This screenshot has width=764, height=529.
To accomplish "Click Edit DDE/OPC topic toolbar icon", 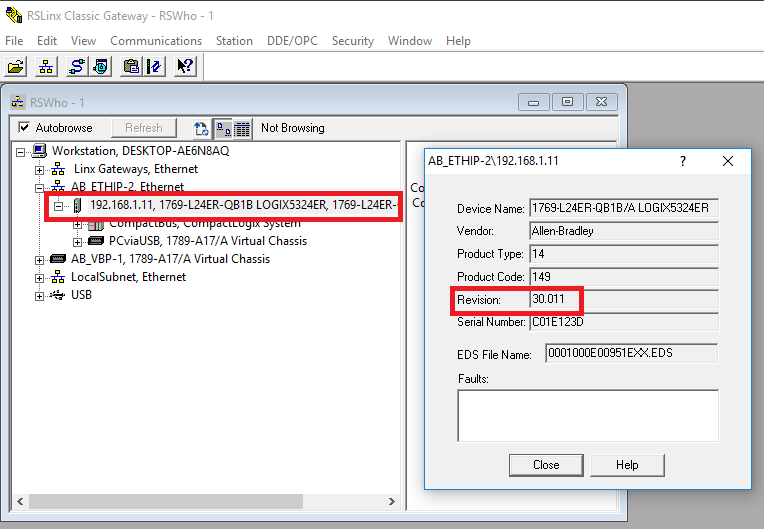I will (155, 66).
